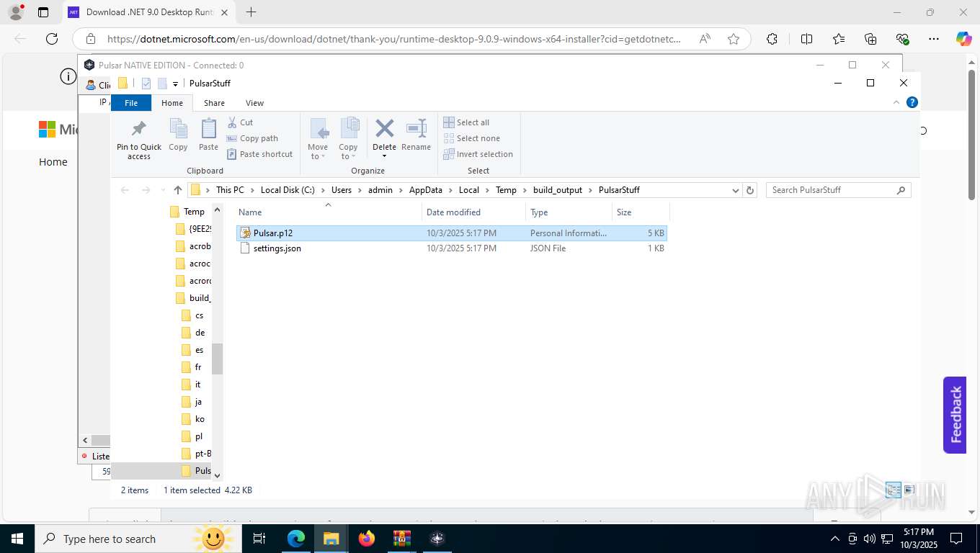Viewport: 980px width, 553px height.
Task: Click navigation pane scroll down arrow
Action: 218,475
